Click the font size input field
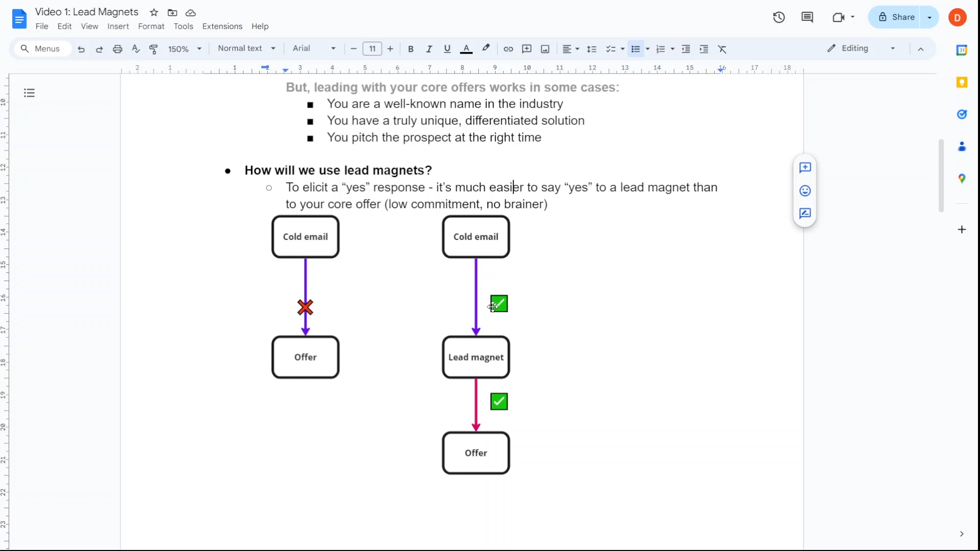Image resolution: width=980 pixels, height=551 pixels. [372, 49]
